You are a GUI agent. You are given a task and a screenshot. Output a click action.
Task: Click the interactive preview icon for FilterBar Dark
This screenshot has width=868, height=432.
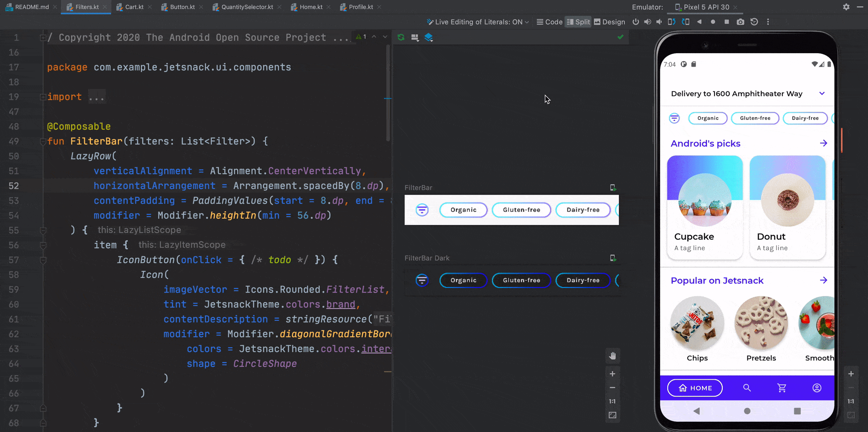coord(613,258)
